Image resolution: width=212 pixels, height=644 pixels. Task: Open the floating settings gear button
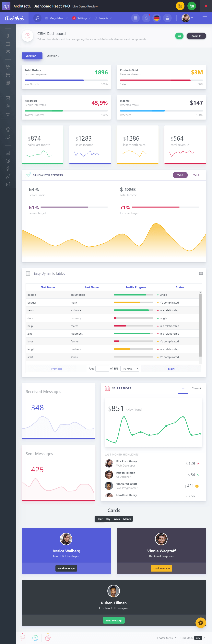click(200, 622)
